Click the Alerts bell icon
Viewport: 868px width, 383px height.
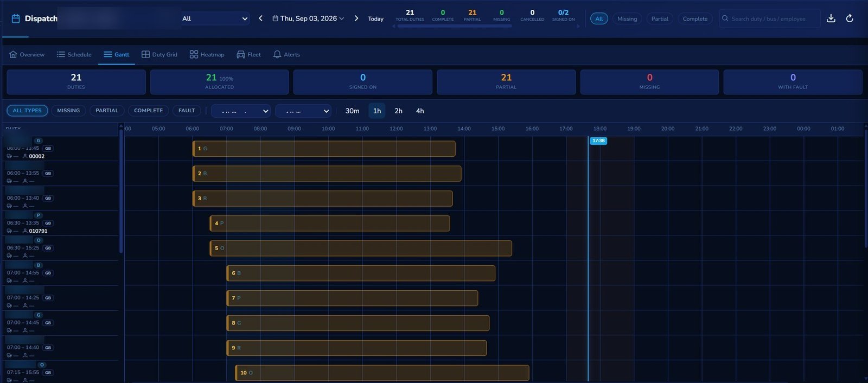point(277,54)
